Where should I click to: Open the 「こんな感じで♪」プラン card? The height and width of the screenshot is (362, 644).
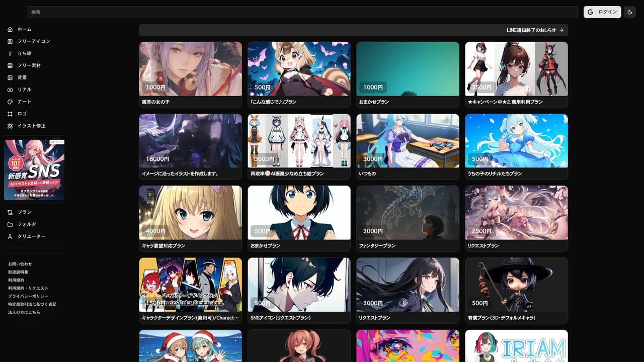coord(299,75)
